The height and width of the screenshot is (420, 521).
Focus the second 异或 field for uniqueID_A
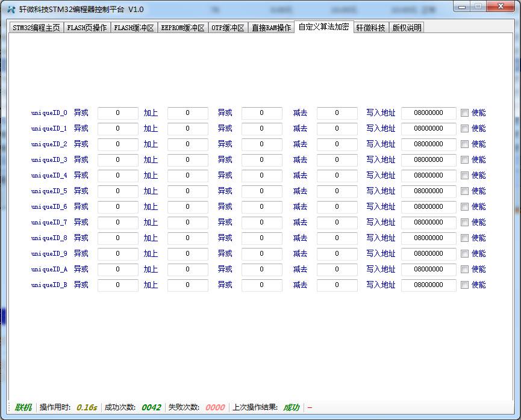(x=262, y=269)
